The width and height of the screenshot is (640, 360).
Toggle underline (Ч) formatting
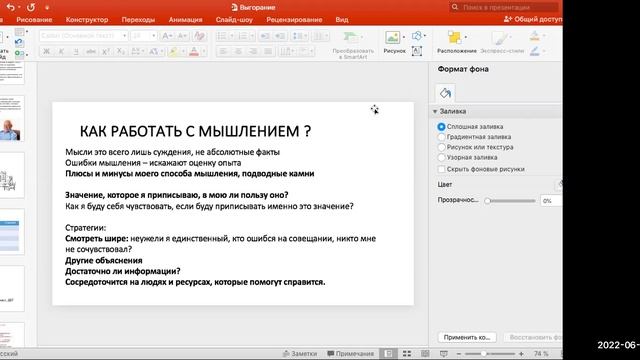[76, 51]
